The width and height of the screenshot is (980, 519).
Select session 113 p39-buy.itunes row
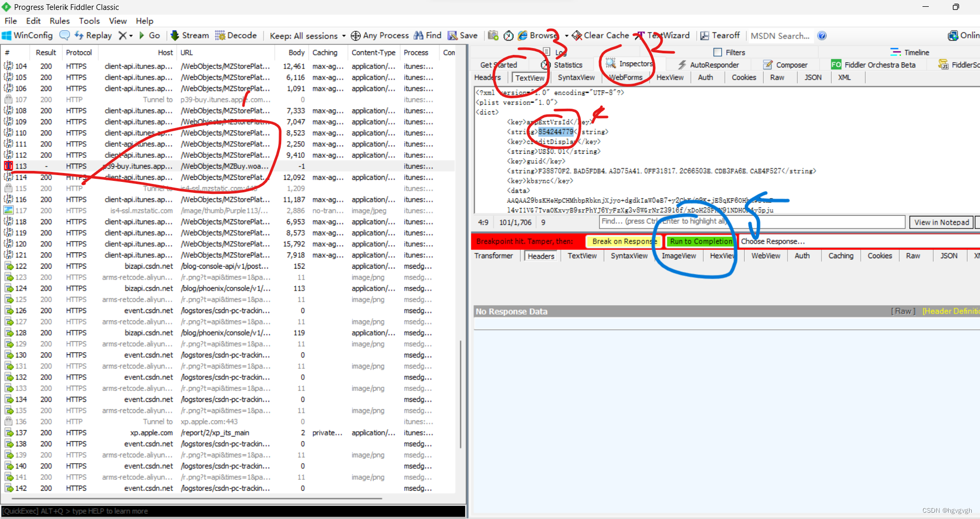click(228, 166)
